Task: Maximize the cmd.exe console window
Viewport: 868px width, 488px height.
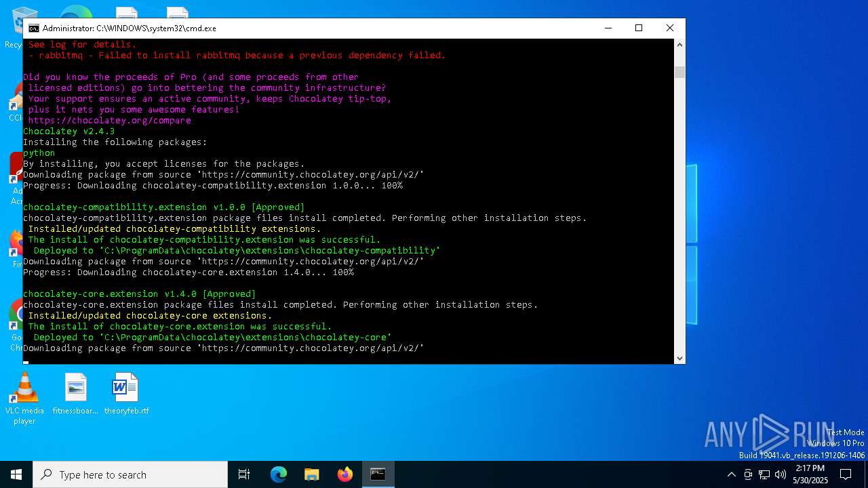Action: click(639, 28)
